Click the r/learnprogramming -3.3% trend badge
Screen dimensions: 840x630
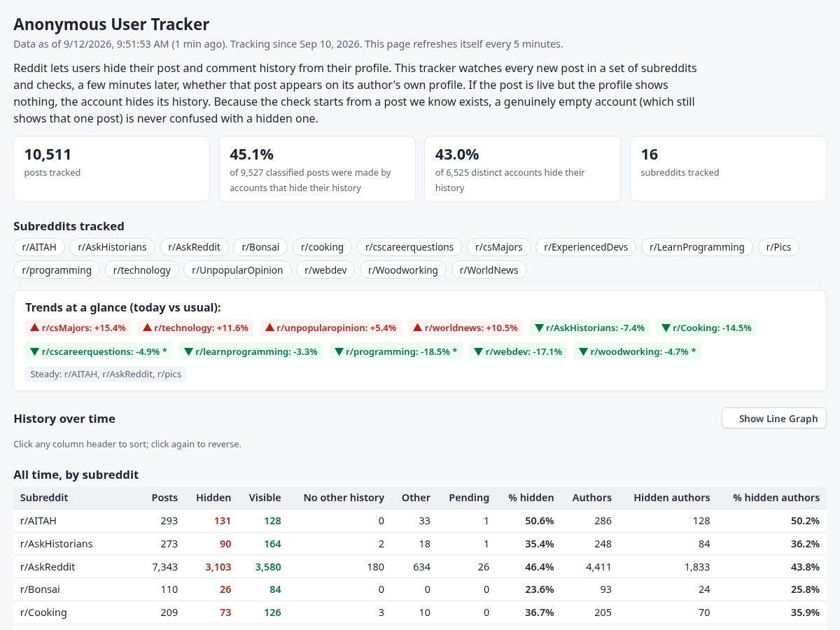[251, 351]
